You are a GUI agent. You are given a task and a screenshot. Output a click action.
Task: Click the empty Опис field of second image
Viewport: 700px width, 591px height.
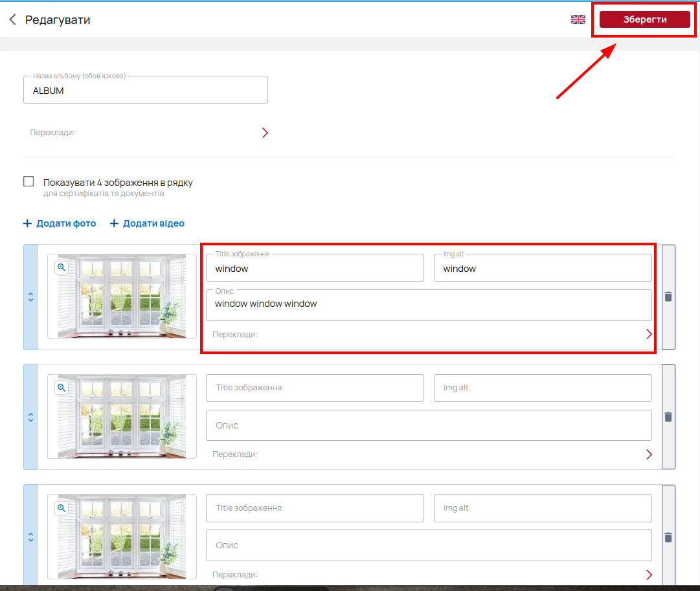(x=429, y=425)
